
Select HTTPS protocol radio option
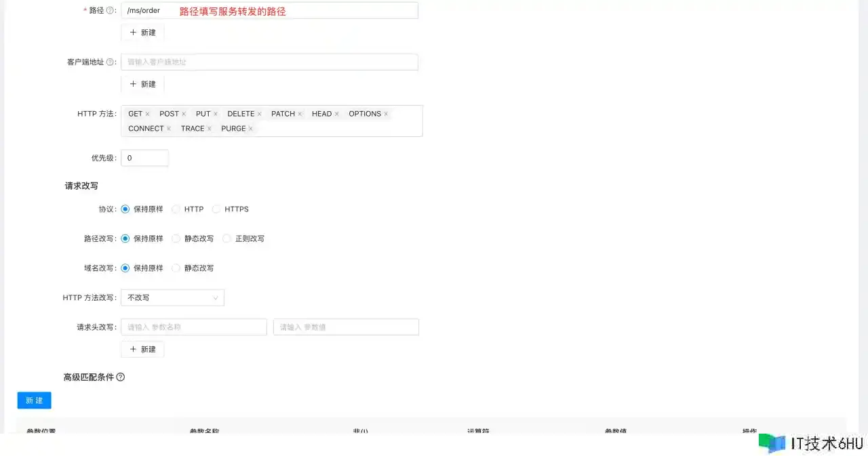pyautogui.click(x=217, y=209)
